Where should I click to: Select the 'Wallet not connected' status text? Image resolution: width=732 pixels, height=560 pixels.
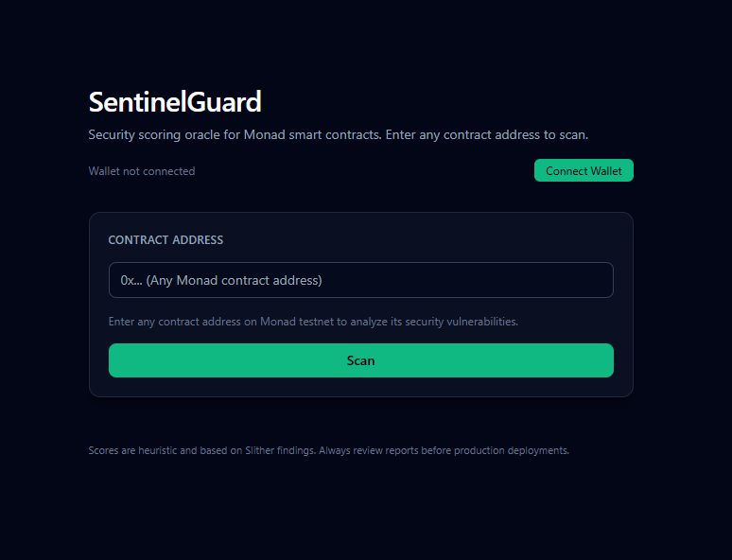pyautogui.click(x=142, y=171)
